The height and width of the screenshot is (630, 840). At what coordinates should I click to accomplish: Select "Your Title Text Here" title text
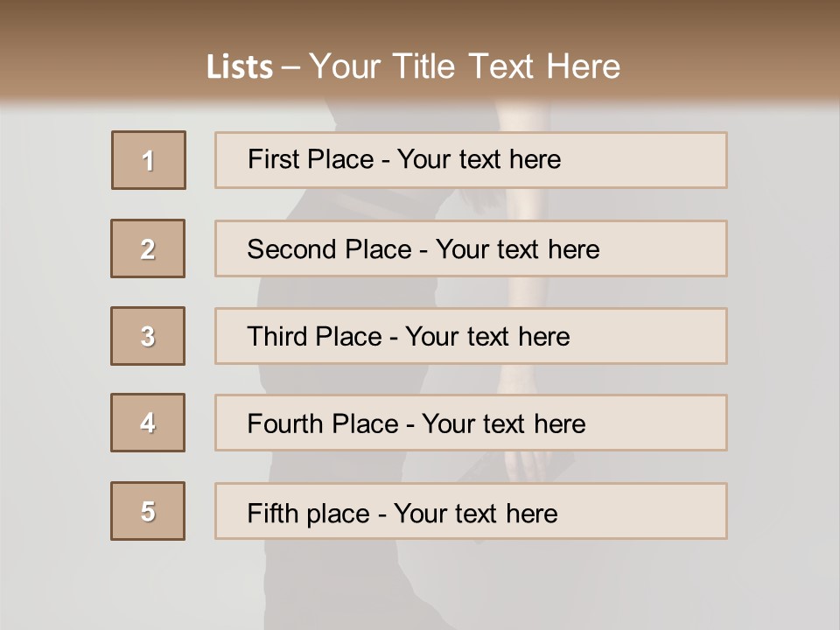tap(465, 66)
